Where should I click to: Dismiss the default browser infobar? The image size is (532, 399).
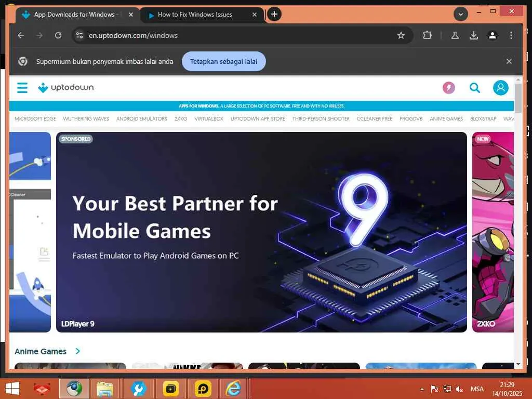pyautogui.click(x=509, y=61)
